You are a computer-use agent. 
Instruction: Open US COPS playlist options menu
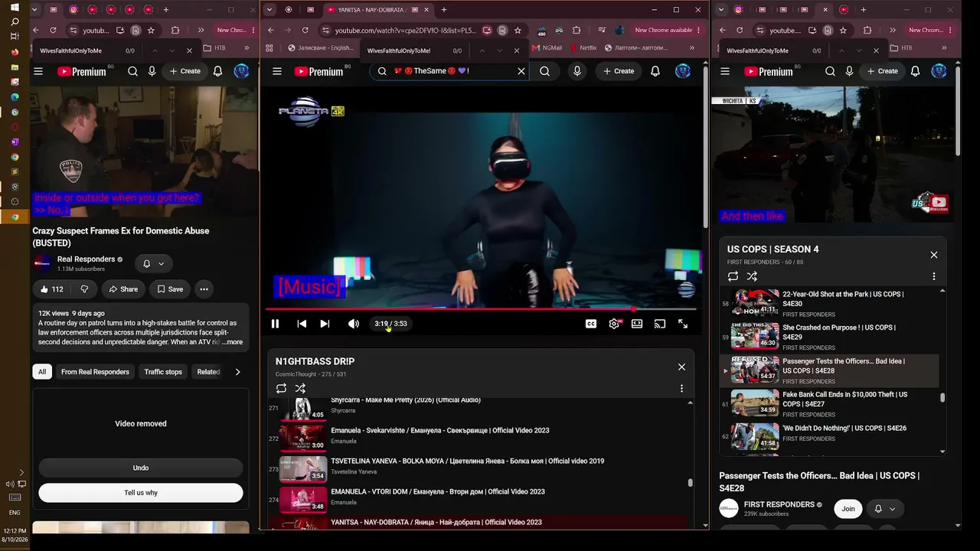tap(934, 276)
